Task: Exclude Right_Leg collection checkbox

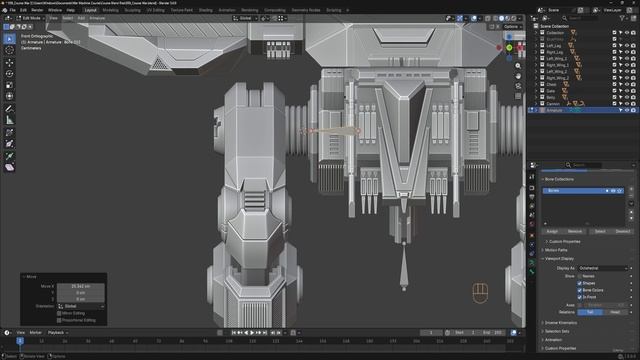Action: (614, 52)
